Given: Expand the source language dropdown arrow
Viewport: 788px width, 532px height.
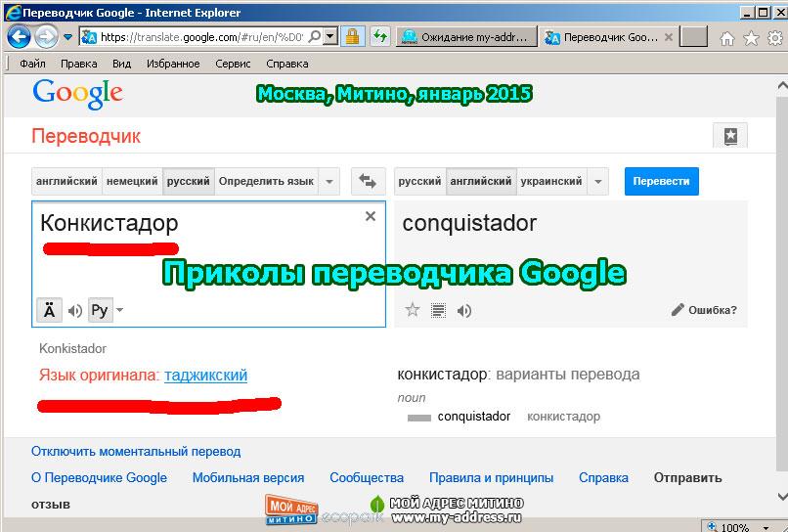Looking at the screenshot, I should [329, 181].
